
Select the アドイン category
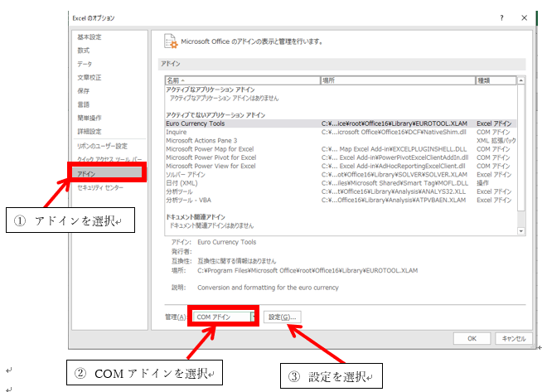click(x=107, y=173)
